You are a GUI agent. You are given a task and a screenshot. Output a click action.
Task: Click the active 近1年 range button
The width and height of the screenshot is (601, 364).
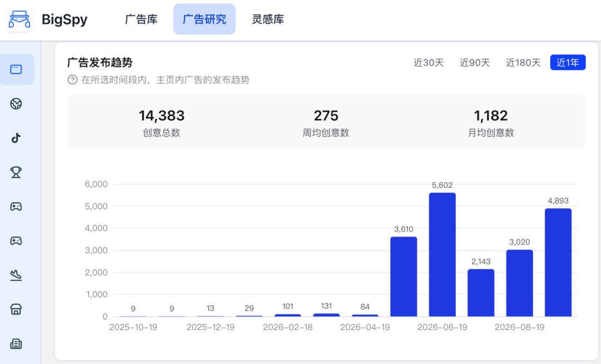568,62
